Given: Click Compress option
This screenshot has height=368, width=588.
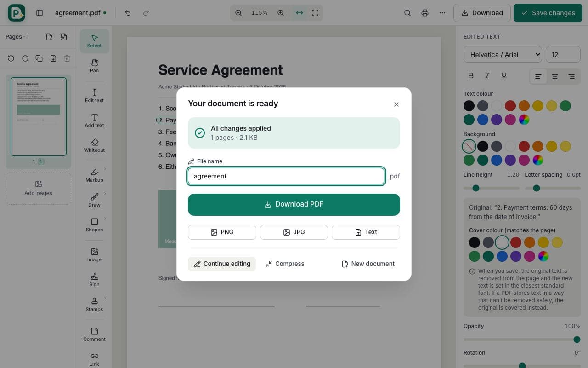Looking at the screenshot, I should click(x=285, y=264).
